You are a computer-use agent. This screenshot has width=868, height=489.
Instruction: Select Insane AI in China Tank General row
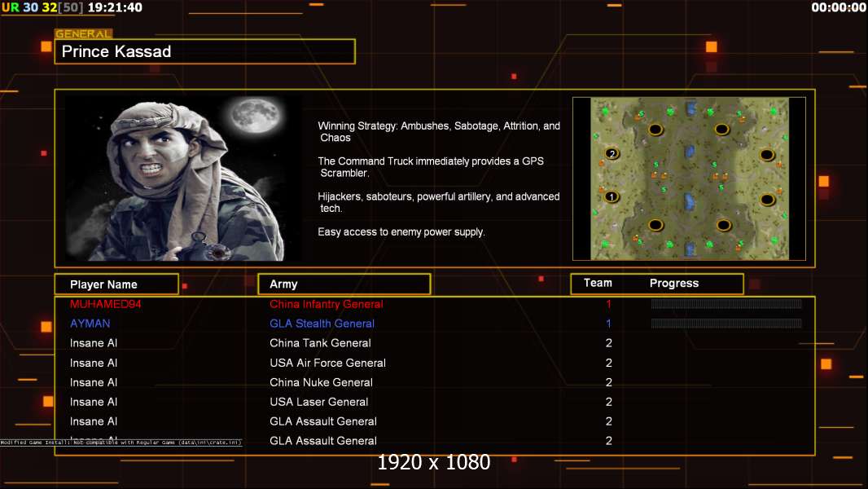[x=94, y=343]
